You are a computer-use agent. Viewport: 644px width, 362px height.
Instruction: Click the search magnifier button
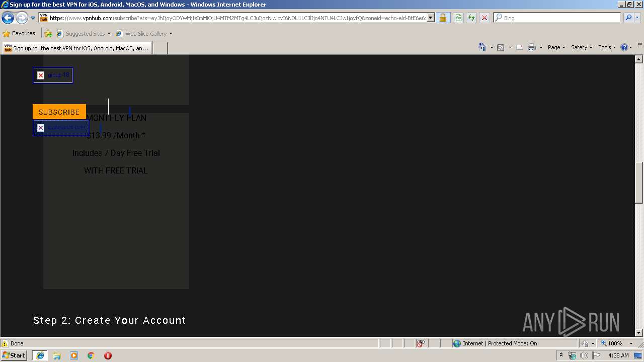coord(628,18)
